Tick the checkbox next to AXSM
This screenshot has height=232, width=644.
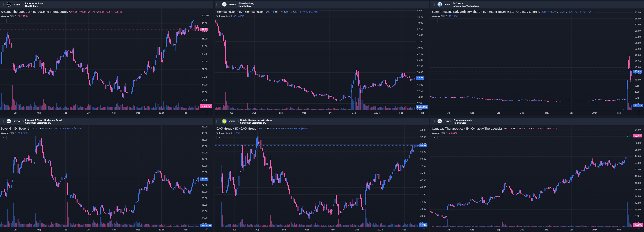coord(2,4)
